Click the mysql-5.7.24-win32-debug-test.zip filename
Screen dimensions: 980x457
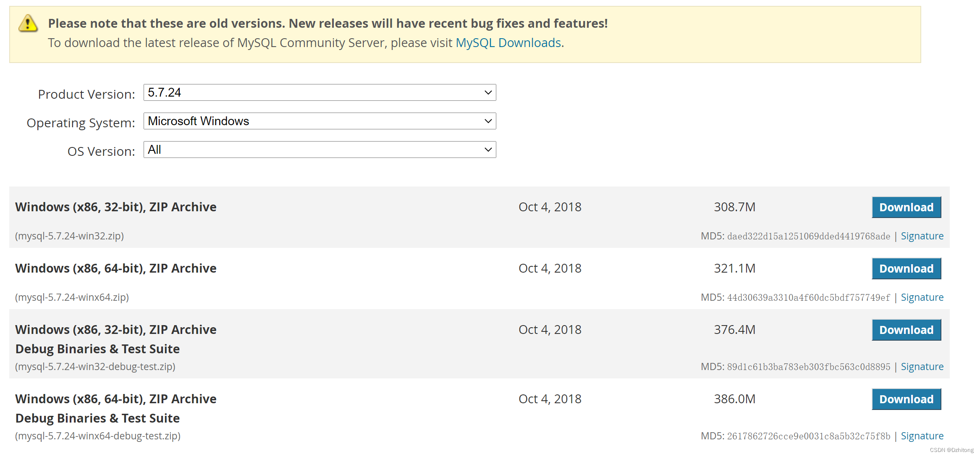[95, 367]
